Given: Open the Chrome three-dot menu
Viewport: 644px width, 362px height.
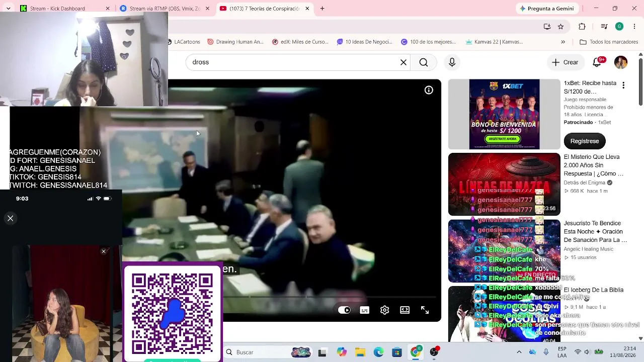Looking at the screenshot, I should pos(634,27).
